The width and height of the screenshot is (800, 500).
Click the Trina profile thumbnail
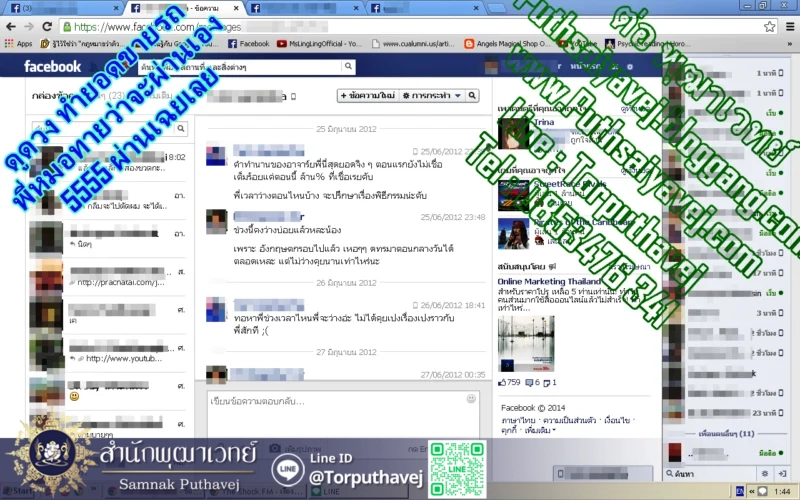click(513, 134)
